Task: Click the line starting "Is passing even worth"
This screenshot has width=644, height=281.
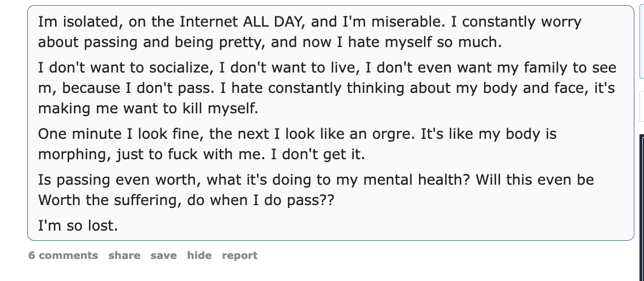Action: click(x=316, y=180)
